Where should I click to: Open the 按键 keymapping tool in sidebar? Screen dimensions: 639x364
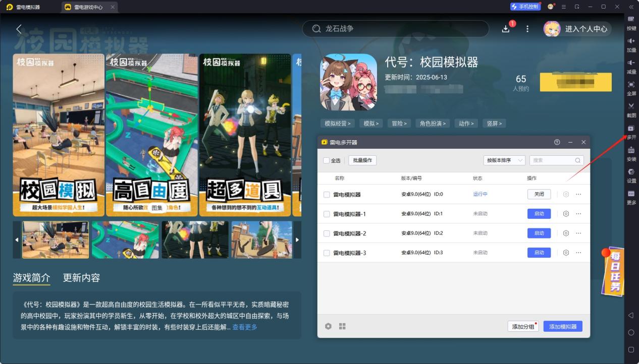point(631,23)
